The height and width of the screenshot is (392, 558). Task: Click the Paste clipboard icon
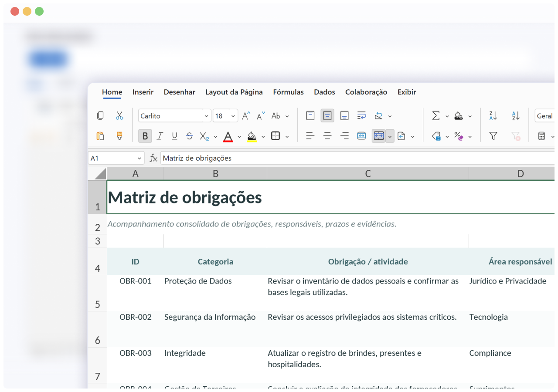100,136
